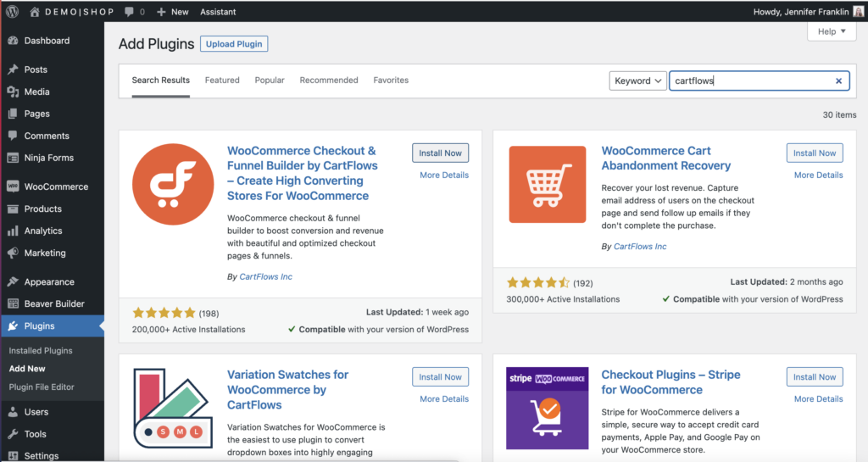Click the Variation Swatches plugin thumbnail
Image resolution: width=868 pixels, height=462 pixels.
click(173, 409)
